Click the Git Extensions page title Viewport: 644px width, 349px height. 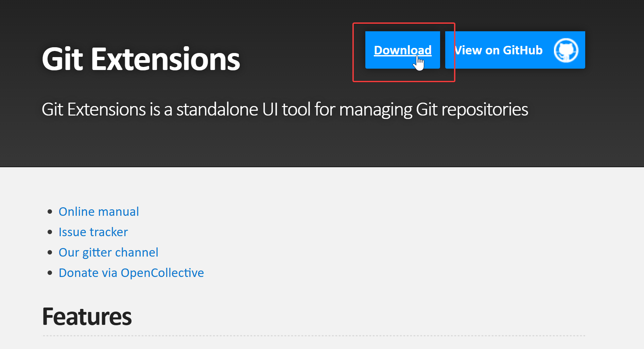point(141,59)
